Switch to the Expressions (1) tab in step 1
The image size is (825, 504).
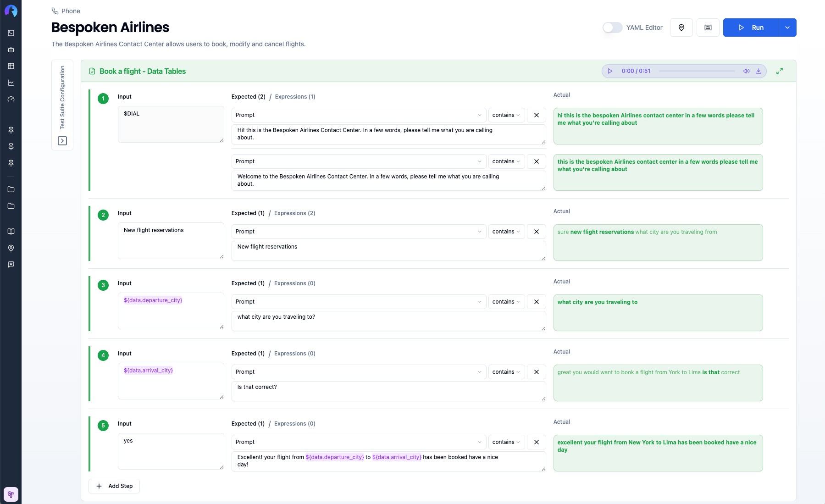click(x=295, y=97)
